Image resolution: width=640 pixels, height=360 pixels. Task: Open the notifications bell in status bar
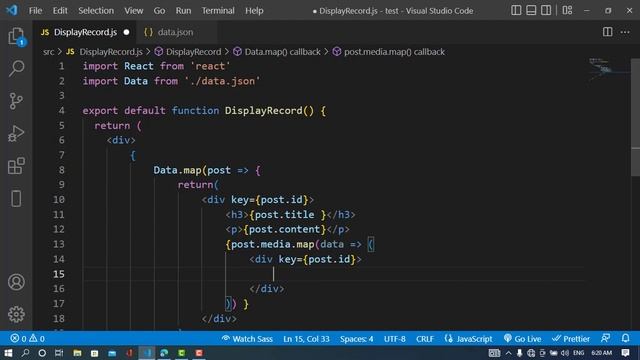pos(625,338)
